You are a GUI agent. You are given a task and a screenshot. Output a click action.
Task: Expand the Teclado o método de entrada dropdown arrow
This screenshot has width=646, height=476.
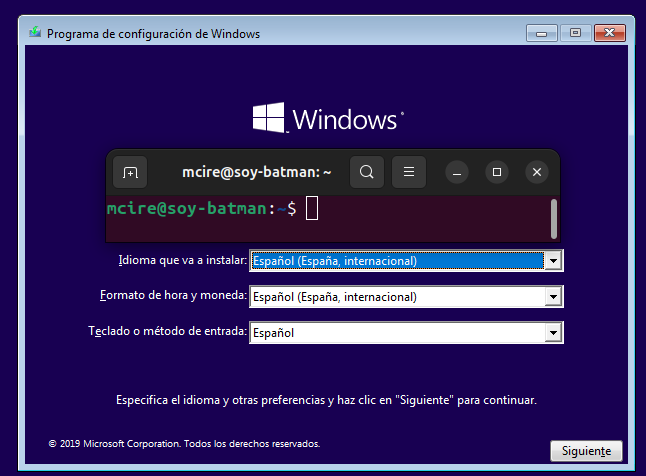point(553,333)
